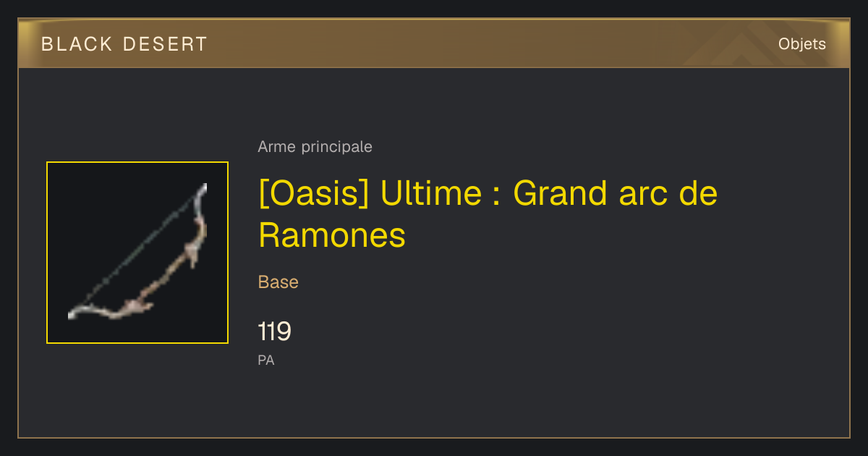Open the Objets section link

pos(801,44)
